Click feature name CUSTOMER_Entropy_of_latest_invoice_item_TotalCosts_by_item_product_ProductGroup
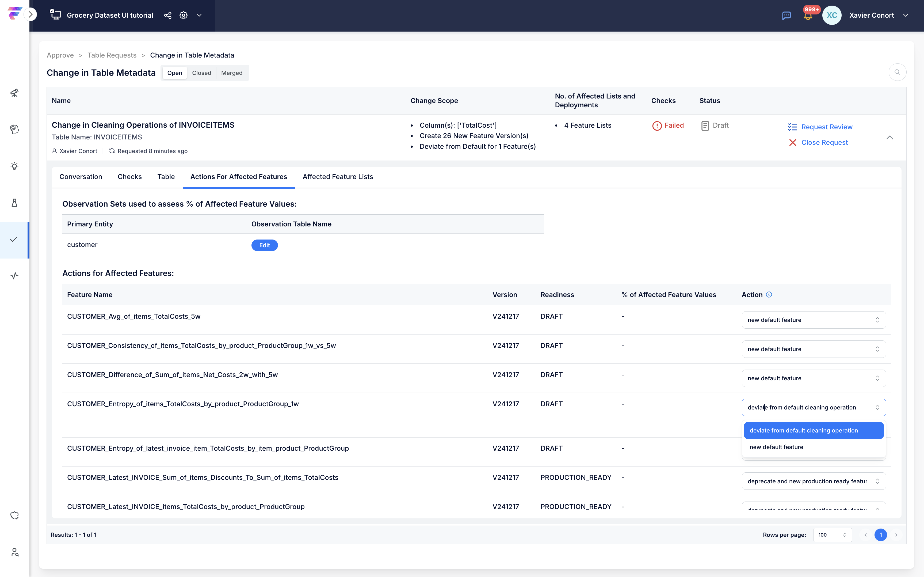This screenshot has height=577, width=924. tap(208, 448)
